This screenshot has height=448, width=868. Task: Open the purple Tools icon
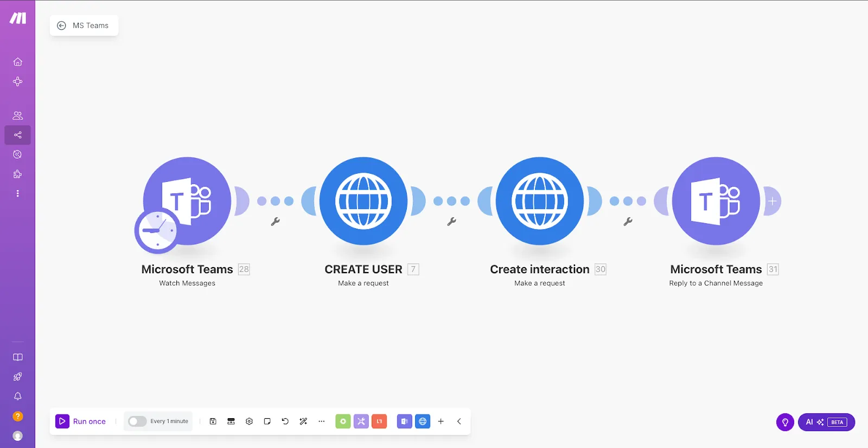tap(361, 421)
